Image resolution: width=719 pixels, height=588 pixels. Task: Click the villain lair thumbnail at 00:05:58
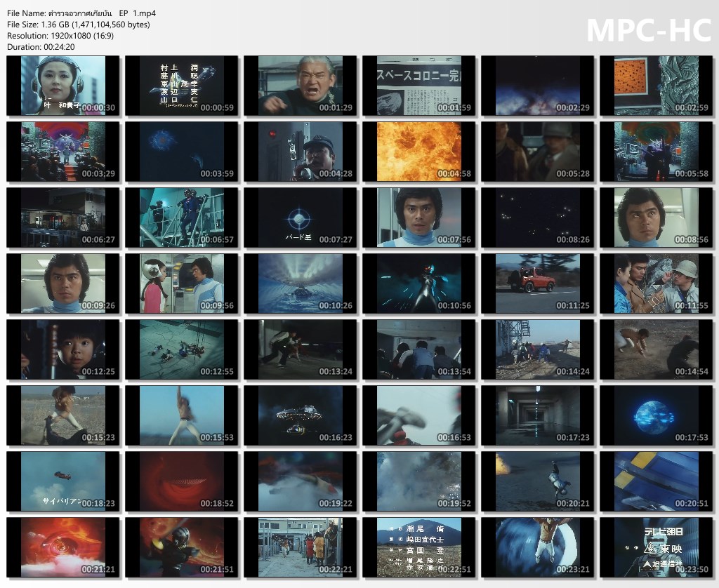(657, 152)
